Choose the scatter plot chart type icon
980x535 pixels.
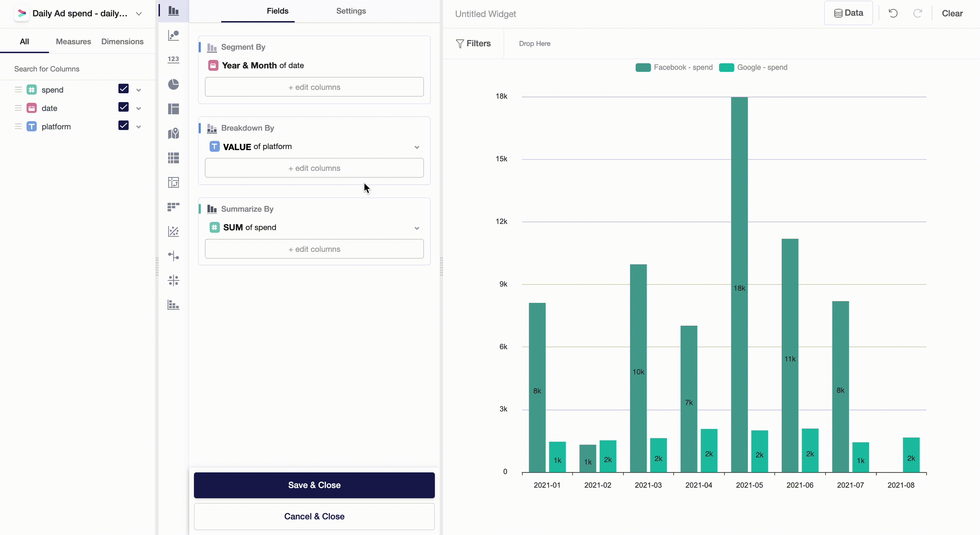pyautogui.click(x=174, y=35)
